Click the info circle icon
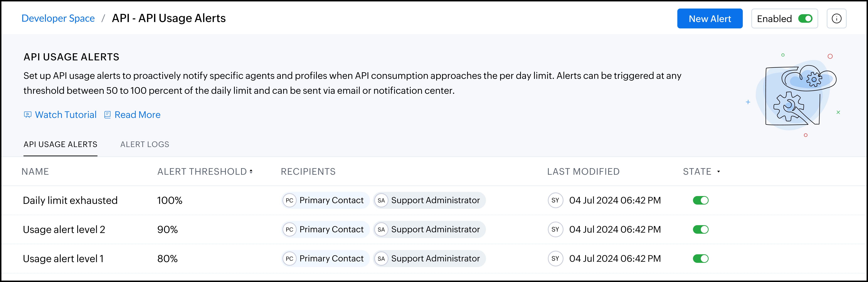This screenshot has width=868, height=282. (836, 19)
